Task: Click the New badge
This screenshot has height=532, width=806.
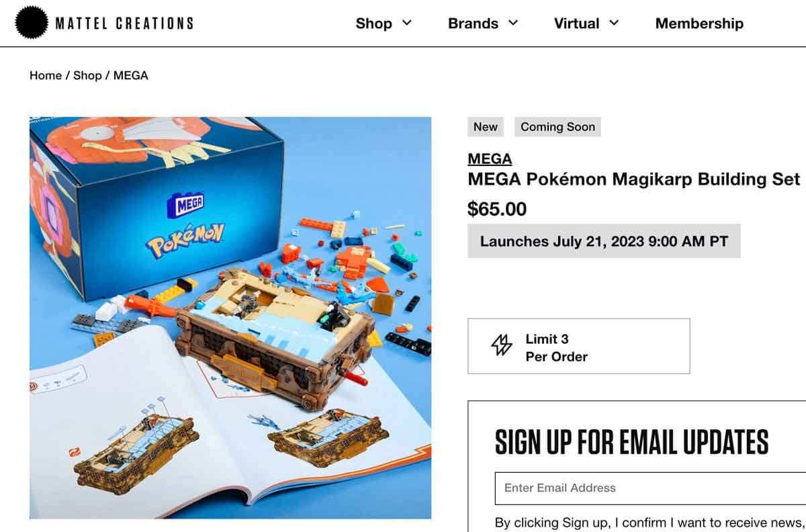Action: [x=485, y=126]
